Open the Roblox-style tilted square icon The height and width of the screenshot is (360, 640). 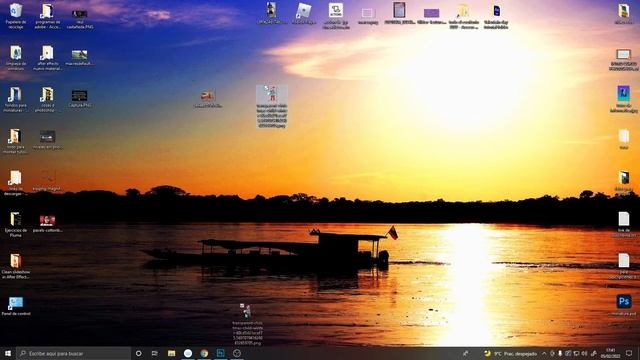pos(304,14)
